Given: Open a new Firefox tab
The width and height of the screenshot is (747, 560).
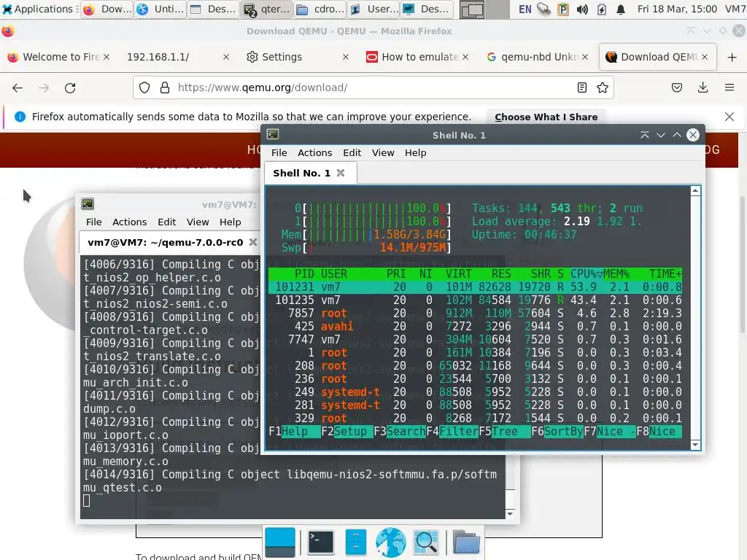Looking at the screenshot, I should pos(732,57).
